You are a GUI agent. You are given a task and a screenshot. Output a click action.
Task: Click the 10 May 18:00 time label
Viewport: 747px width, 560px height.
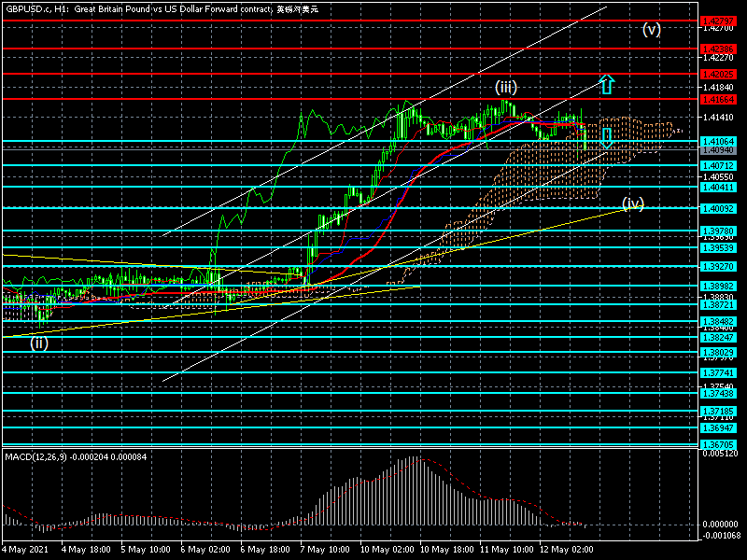pyautogui.click(x=447, y=550)
